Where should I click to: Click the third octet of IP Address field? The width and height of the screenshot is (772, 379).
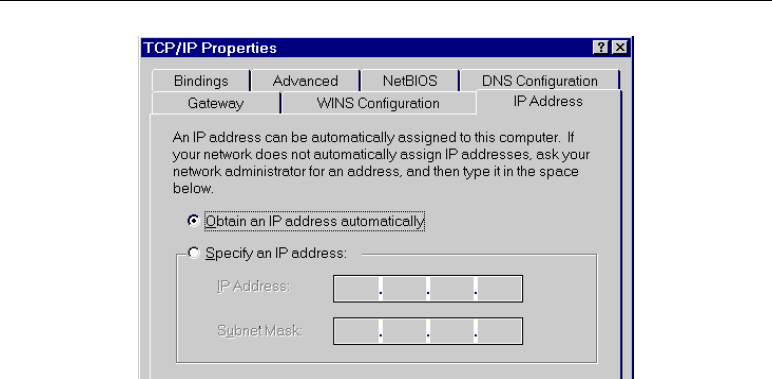pyautogui.click(x=451, y=289)
